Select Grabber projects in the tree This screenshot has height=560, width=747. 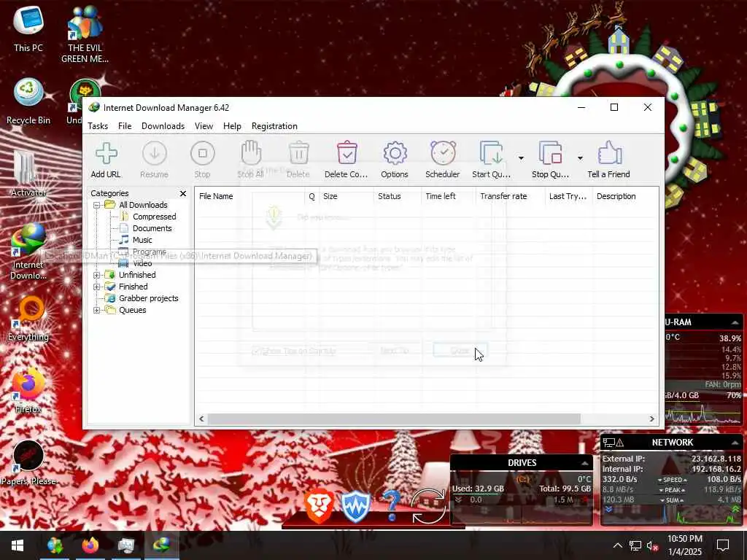(x=149, y=298)
